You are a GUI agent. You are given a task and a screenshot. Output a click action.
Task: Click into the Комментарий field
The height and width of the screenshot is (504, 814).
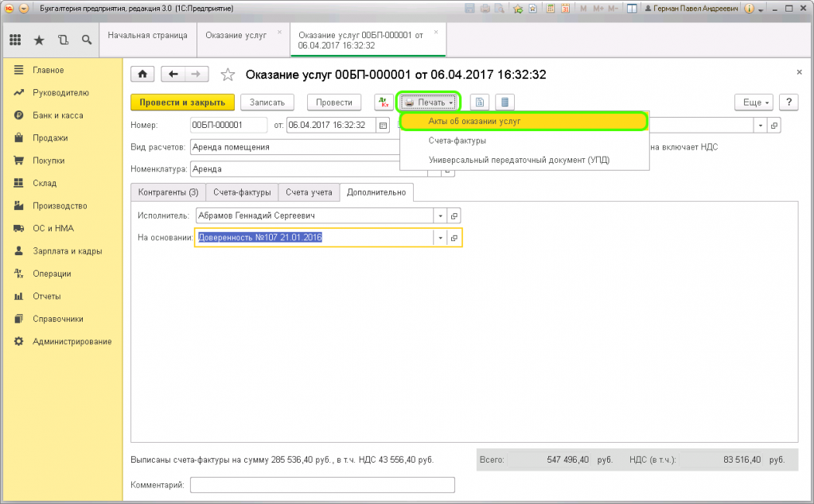[x=322, y=485]
